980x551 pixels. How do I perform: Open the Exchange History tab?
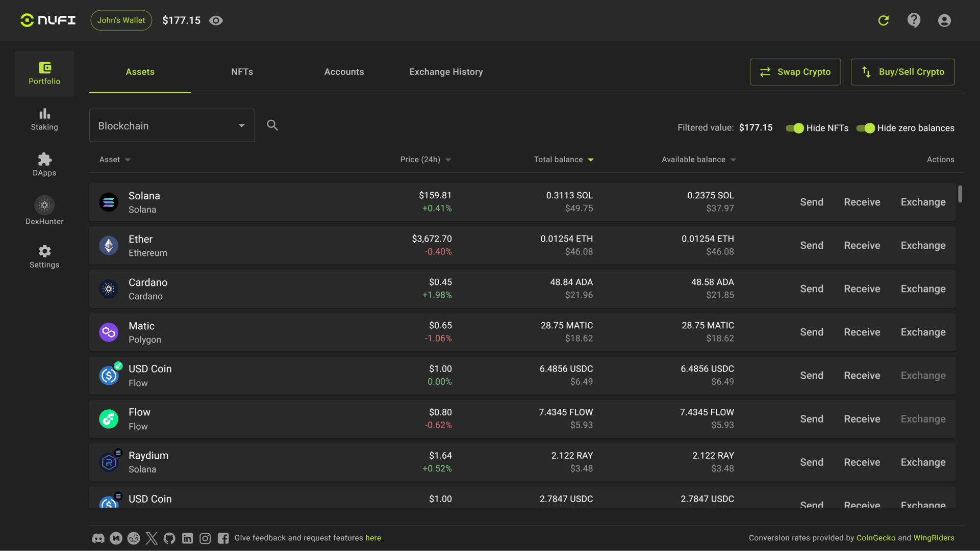[446, 72]
